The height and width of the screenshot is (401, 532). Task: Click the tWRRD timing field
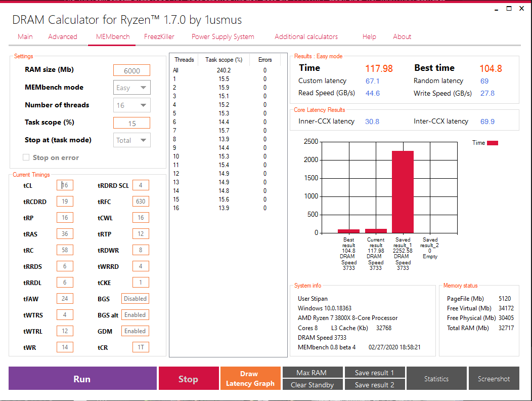click(141, 266)
